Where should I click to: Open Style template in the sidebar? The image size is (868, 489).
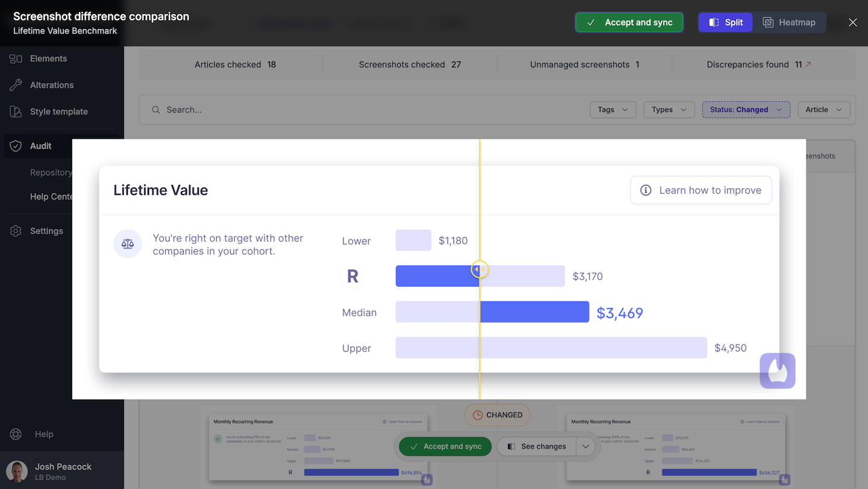[58, 112]
